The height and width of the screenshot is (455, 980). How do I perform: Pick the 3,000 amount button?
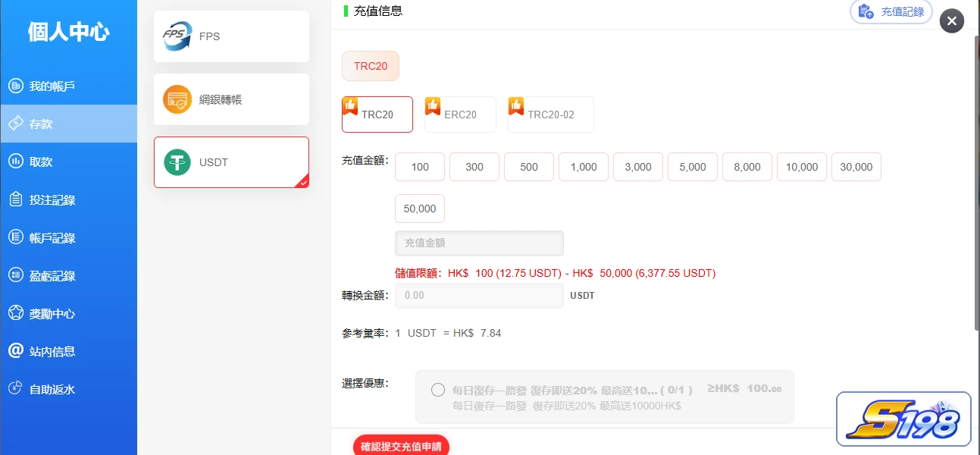(x=638, y=167)
